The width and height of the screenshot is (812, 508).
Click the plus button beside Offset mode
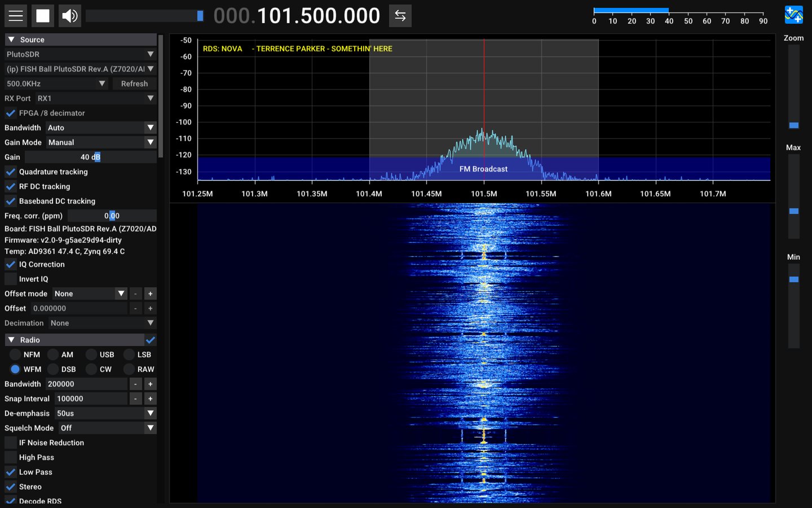pos(150,294)
